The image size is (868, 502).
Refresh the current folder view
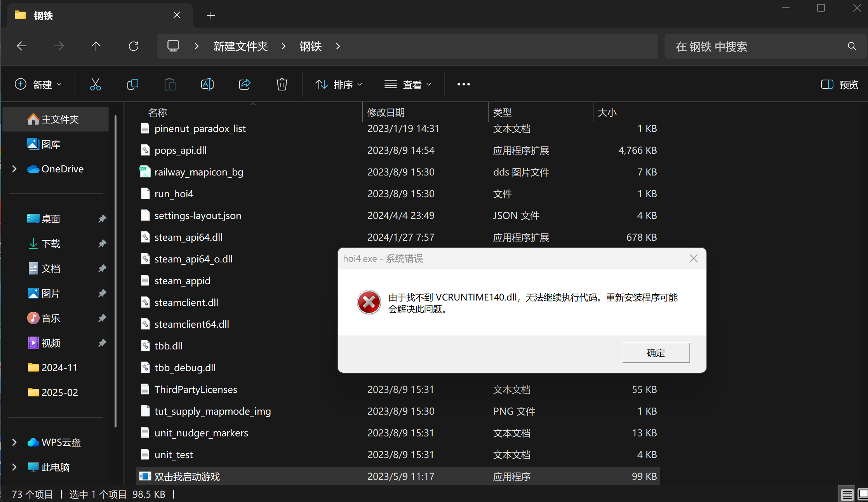click(x=133, y=47)
